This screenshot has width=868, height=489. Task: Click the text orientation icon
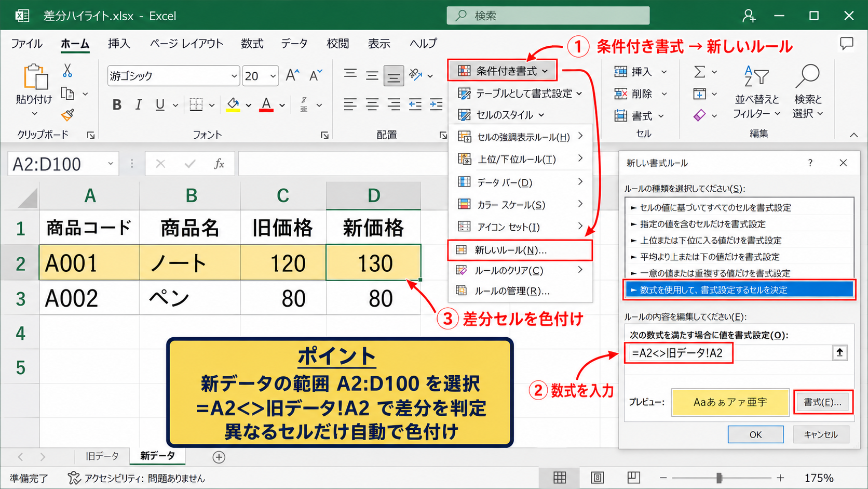(x=415, y=75)
